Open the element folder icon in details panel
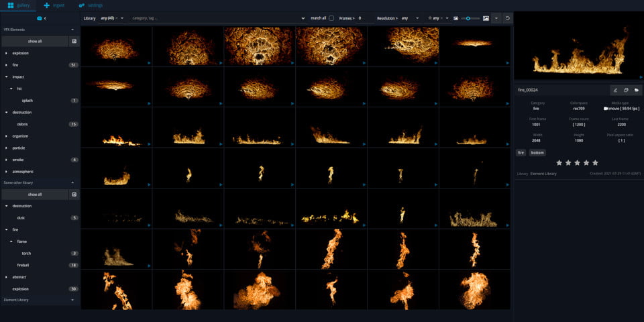 637,89
